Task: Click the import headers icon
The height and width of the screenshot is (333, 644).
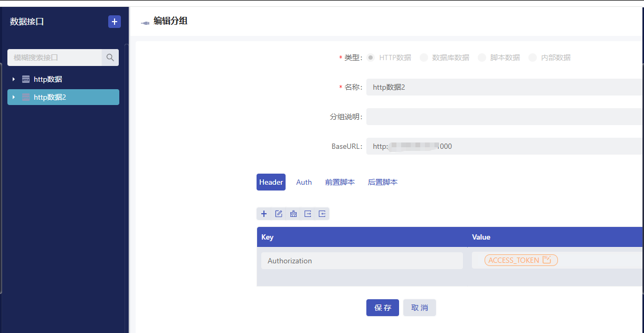Action: tap(322, 214)
